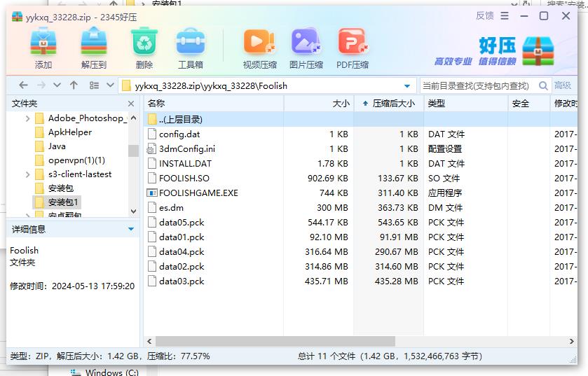The image size is (588, 376).
Task: Select the 3dmConfig.ini file
Action: tap(360, 148)
